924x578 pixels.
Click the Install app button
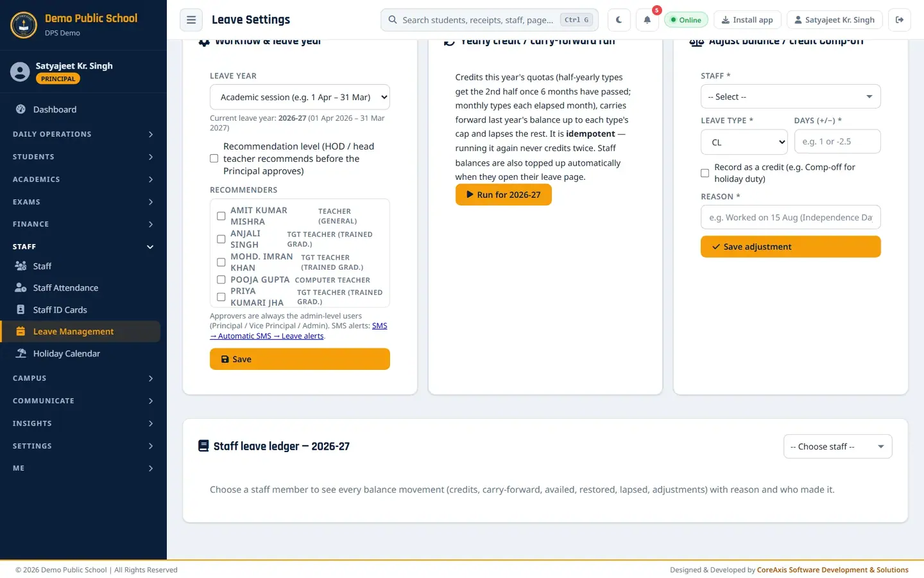[x=748, y=20]
